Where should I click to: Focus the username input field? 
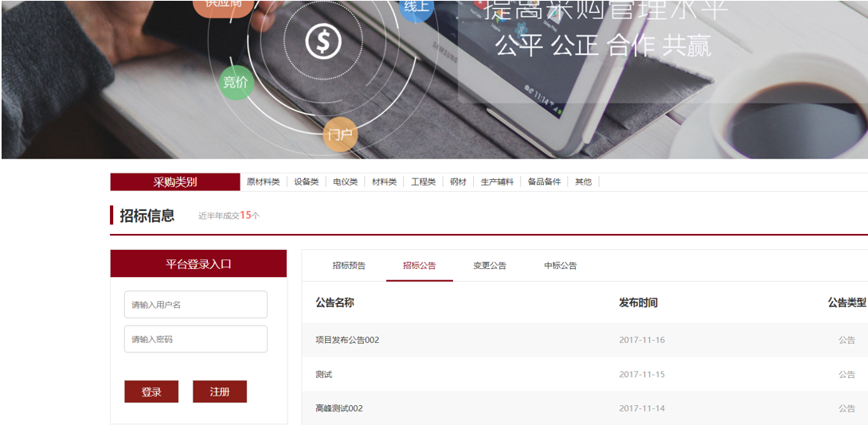196,305
